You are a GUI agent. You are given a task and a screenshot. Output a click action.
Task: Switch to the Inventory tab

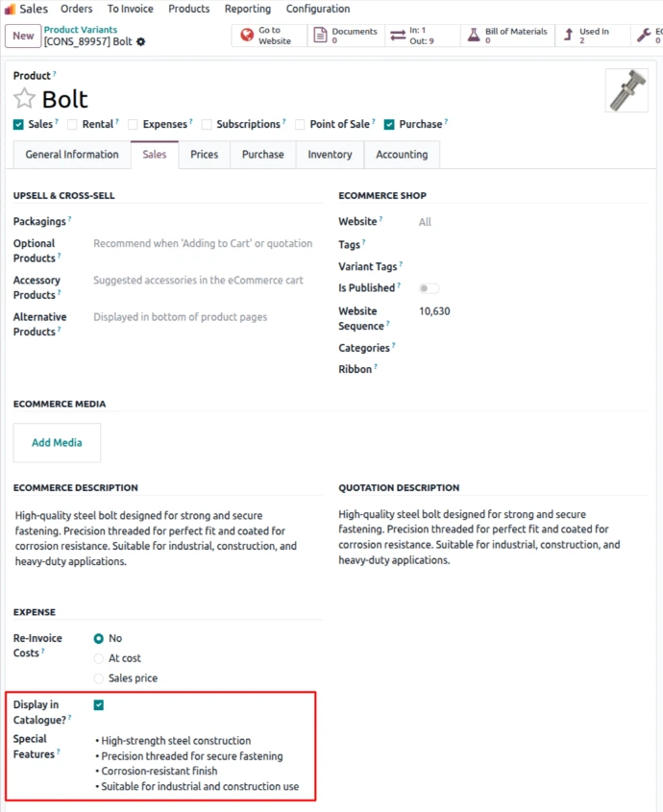click(x=330, y=155)
